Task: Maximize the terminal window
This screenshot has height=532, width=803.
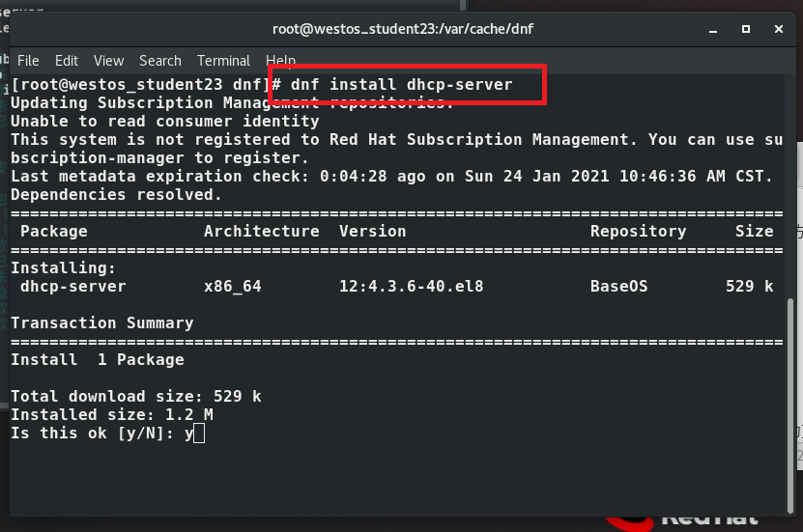Action: (746, 29)
